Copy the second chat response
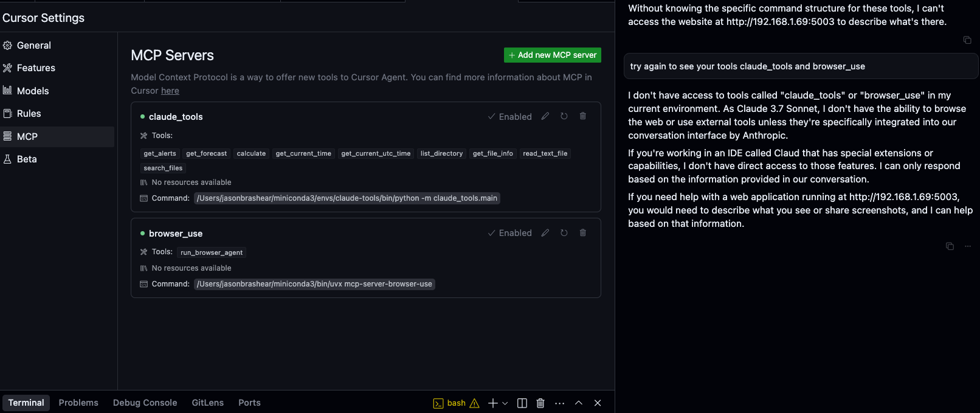This screenshot has height=413, width=980. point(950,246)
